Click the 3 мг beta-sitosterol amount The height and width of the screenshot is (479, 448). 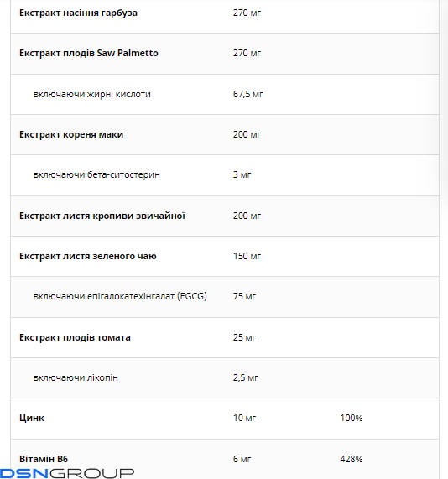pos(242,175)
